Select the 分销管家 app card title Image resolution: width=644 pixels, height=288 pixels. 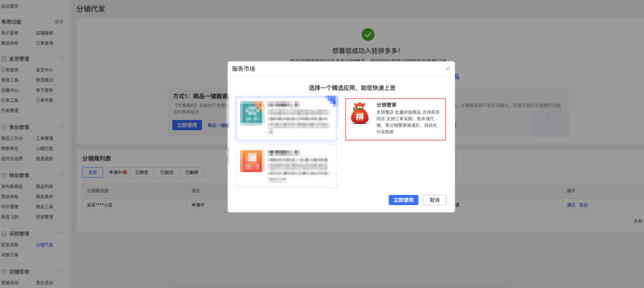pos(386,105)
